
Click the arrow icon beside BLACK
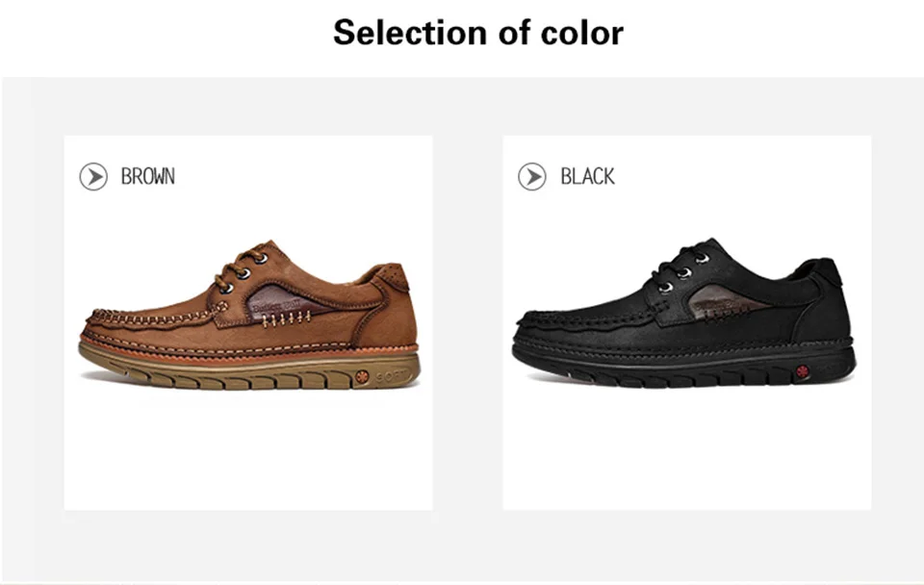532,177
